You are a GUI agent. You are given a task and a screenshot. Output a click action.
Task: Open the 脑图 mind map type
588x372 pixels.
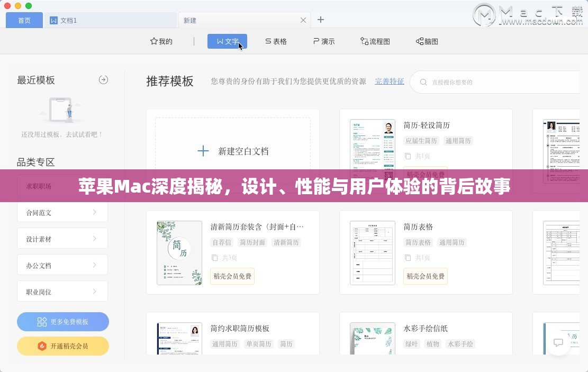tap(427, 41)
